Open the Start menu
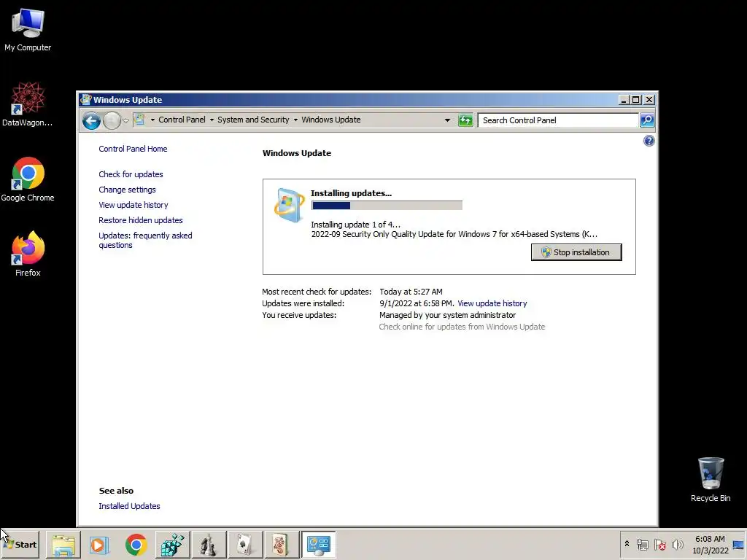747x560 pixels. pos(20,544)
